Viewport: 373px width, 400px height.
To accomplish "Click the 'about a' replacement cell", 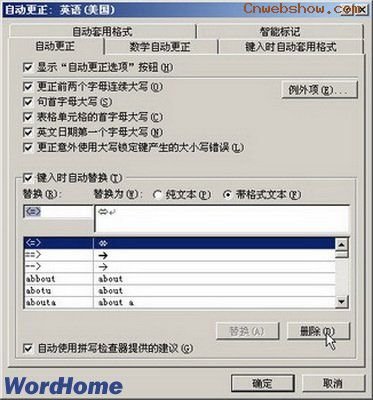I will coord(214,302).
